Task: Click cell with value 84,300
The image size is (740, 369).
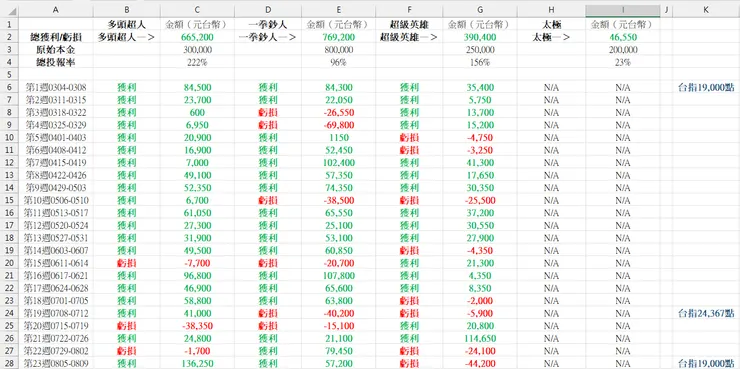Action: coord(339,87)
